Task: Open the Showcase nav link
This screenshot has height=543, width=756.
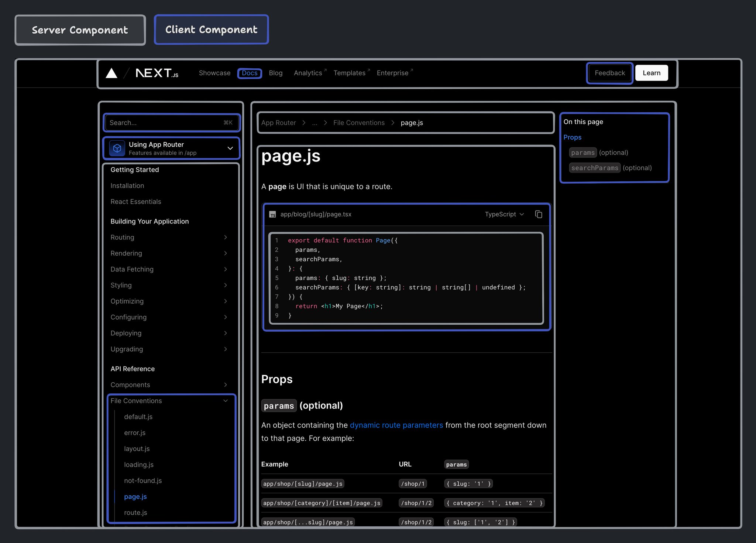Action: click(x=214, y=73)
